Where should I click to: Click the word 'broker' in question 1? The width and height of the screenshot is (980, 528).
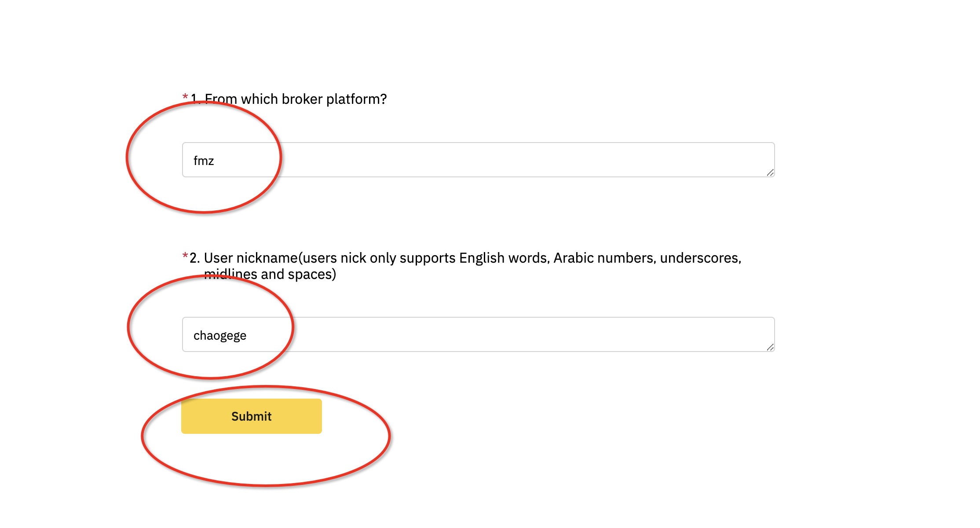coord(302,99)
